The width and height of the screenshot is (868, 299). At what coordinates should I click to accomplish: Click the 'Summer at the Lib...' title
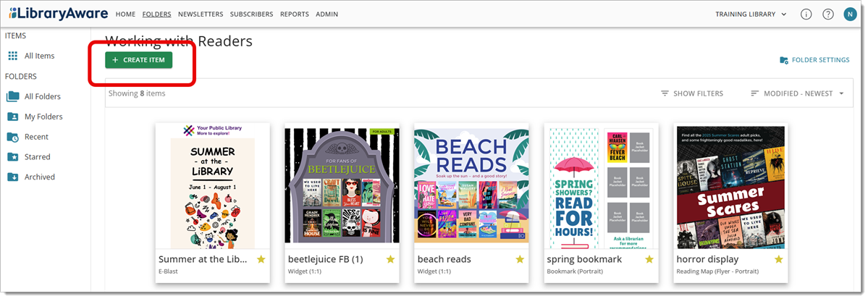pos(203,259)
